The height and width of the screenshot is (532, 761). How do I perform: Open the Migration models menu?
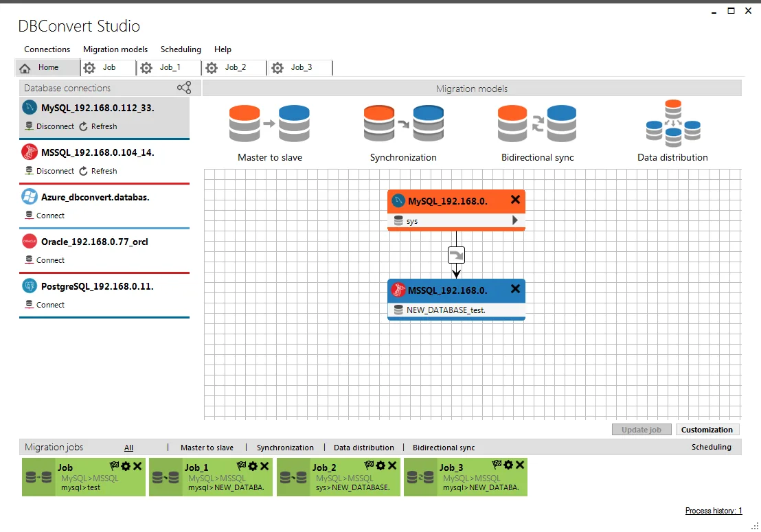pos(115,49)
